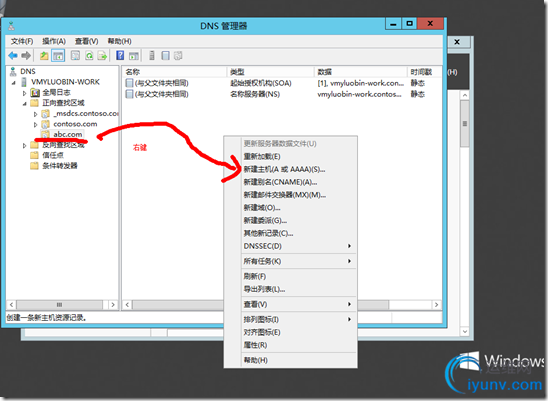Viewport: 548px width, 401px height.
Task: Choose 新建主机(A 或 AAAA)(S)... from context menu
Action: 284,169
